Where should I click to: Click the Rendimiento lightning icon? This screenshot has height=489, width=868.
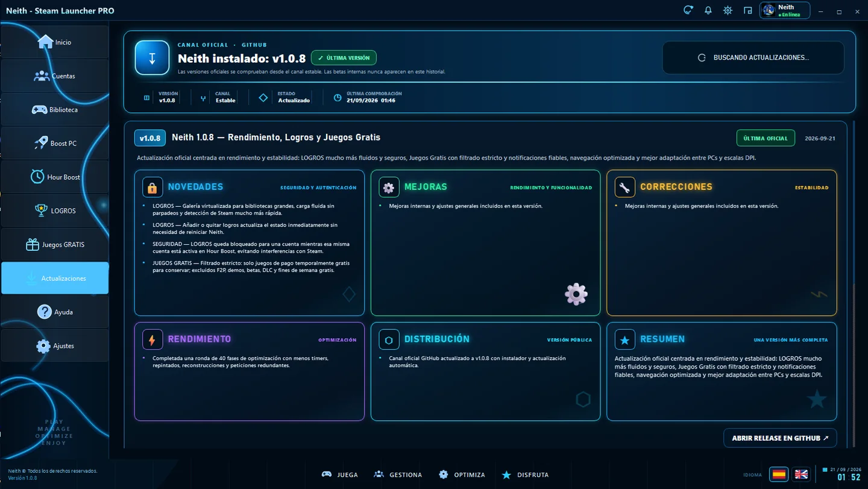click(x=153, y=339)
